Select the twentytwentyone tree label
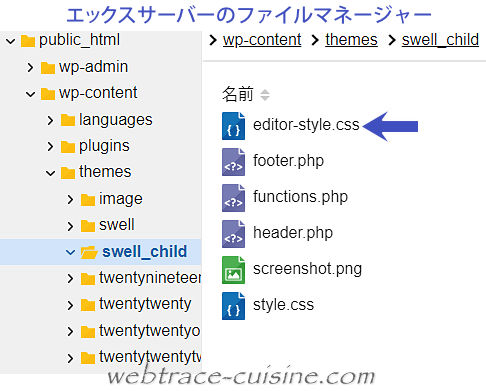486x391 pixels. (150, 331)
